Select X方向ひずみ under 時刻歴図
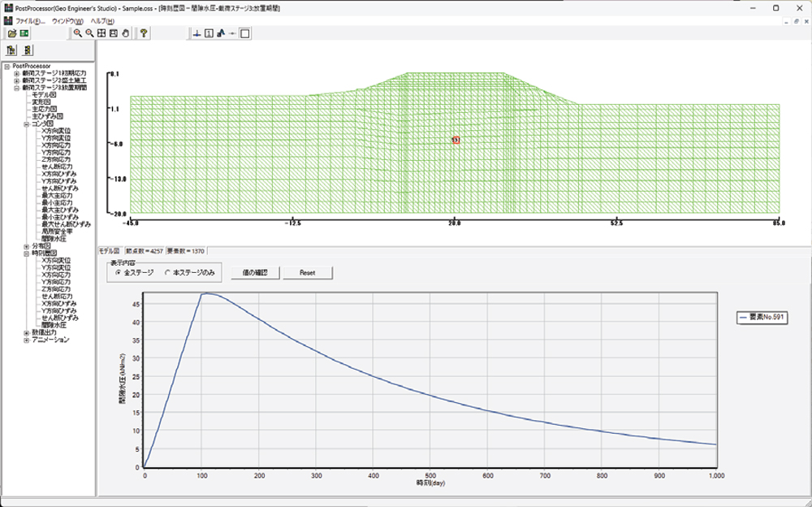The width and height of the screenshot is (812, 507). pyautogui.click(x=59, y=304)
